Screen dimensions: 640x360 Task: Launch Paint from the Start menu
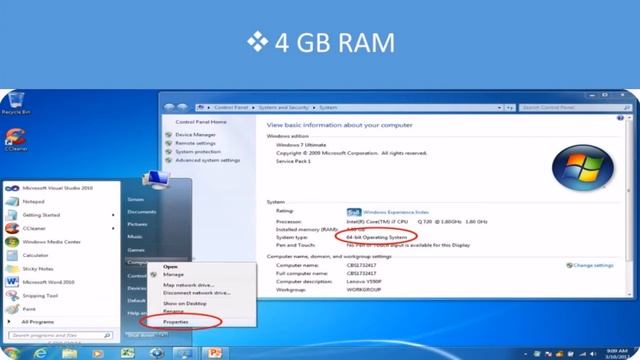point(29,309)
